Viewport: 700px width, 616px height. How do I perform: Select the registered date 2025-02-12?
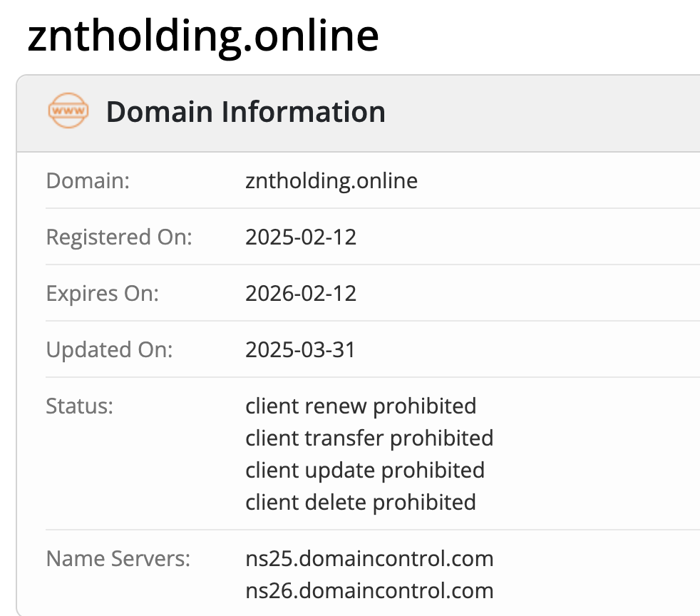click(301, 237)
